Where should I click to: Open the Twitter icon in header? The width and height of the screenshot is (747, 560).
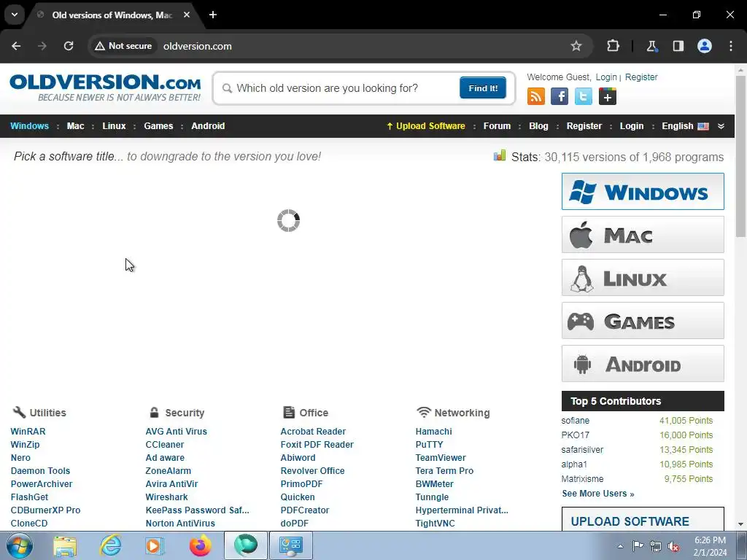click(583, 97)
